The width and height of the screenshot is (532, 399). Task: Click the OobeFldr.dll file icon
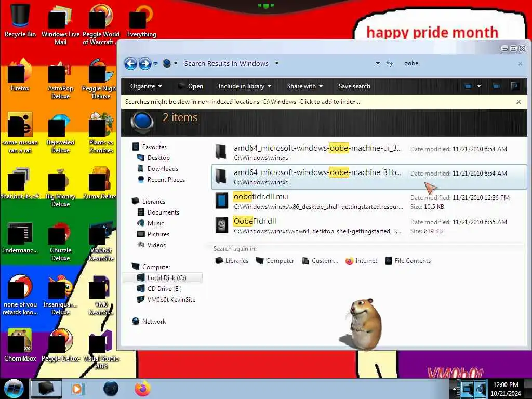221,225
